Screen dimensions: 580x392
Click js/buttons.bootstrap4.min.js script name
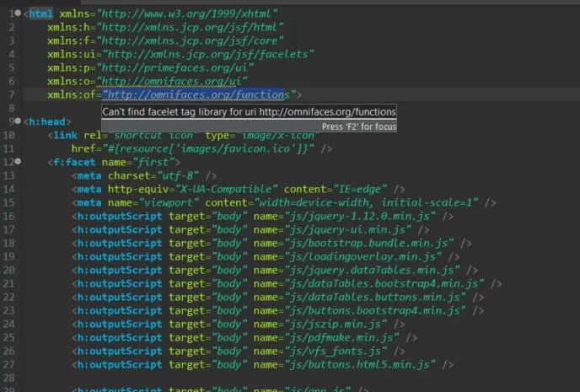(375, 310)
